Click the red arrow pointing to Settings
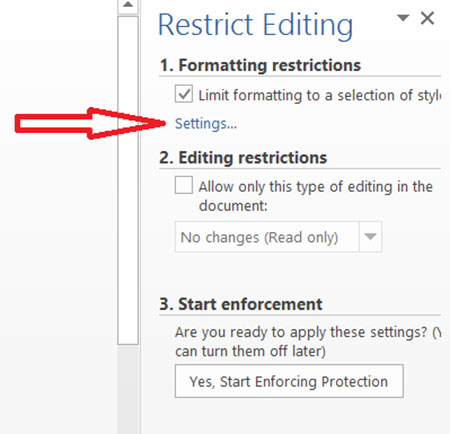450x434 pixels. tap(90, 123)
